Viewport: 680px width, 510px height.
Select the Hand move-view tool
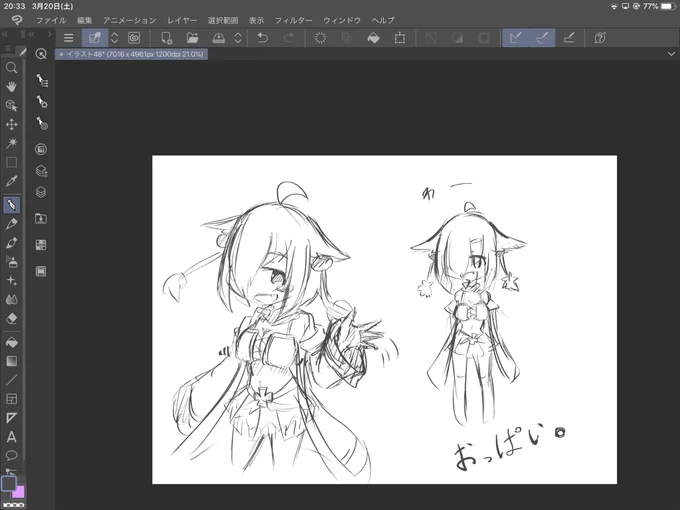[x=12, y=87]
